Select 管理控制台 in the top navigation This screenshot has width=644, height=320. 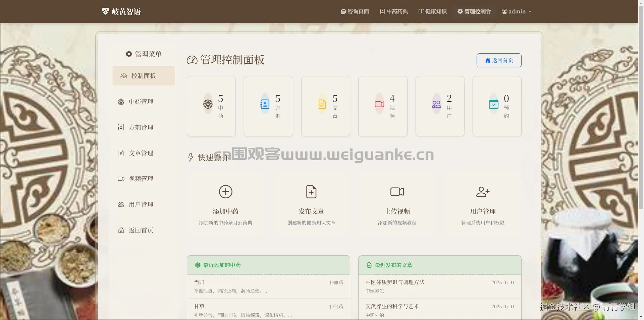pos(474,11)
